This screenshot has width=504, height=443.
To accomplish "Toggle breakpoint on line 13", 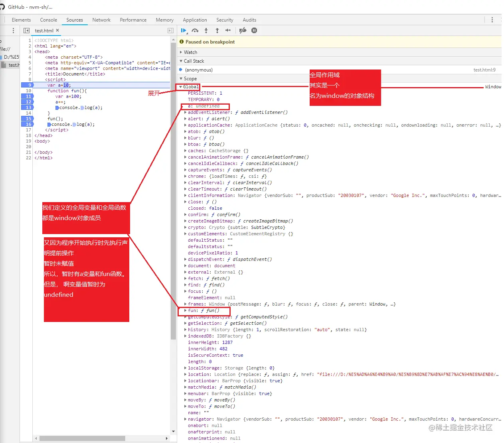I will [x=27, y=107].
